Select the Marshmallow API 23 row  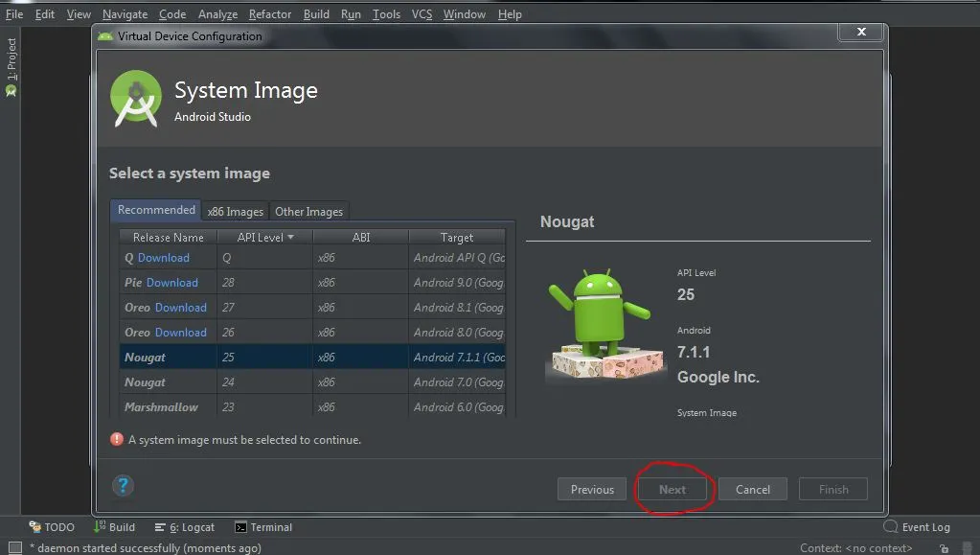click(312, 406)
